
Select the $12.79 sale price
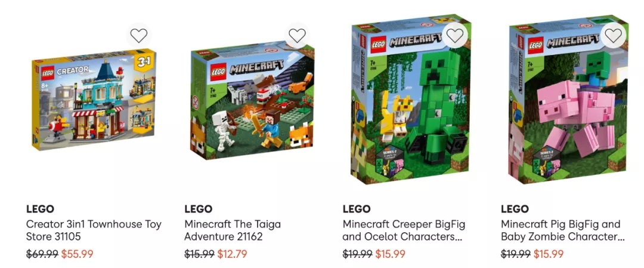pyautogui.click(x=232, y=254)
